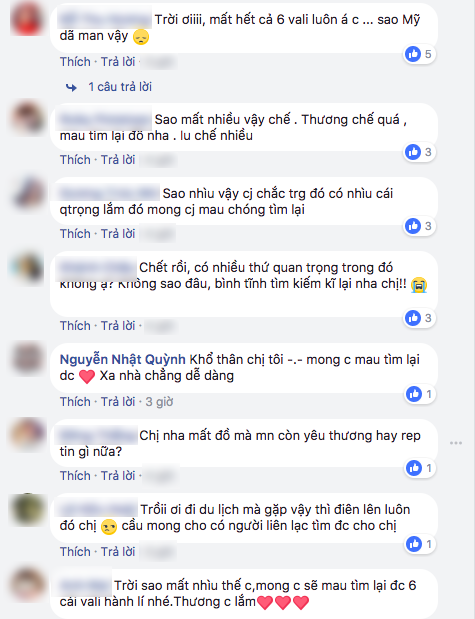The height and width of the screenshot is (619, 475).
Task: Open Nguyễn Nhật Quỳnh's profile name link
Action: [122, 360]
